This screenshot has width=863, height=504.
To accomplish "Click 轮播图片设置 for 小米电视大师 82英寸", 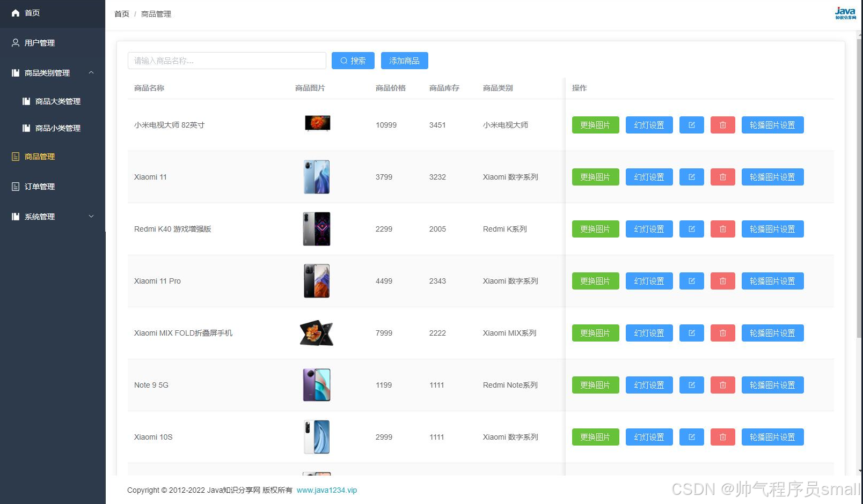I will coord(773,125).
